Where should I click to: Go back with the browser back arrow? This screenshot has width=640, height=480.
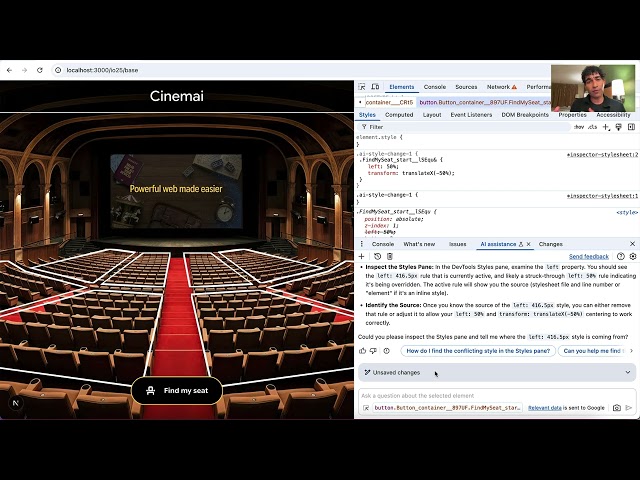[x=9, y=70]
